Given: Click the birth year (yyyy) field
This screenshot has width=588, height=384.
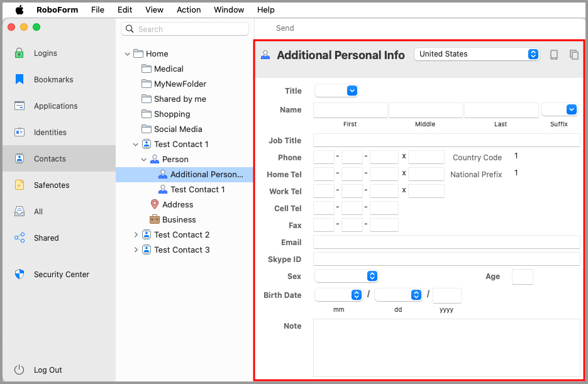Looking at the screenshot, I should [447, 295].
